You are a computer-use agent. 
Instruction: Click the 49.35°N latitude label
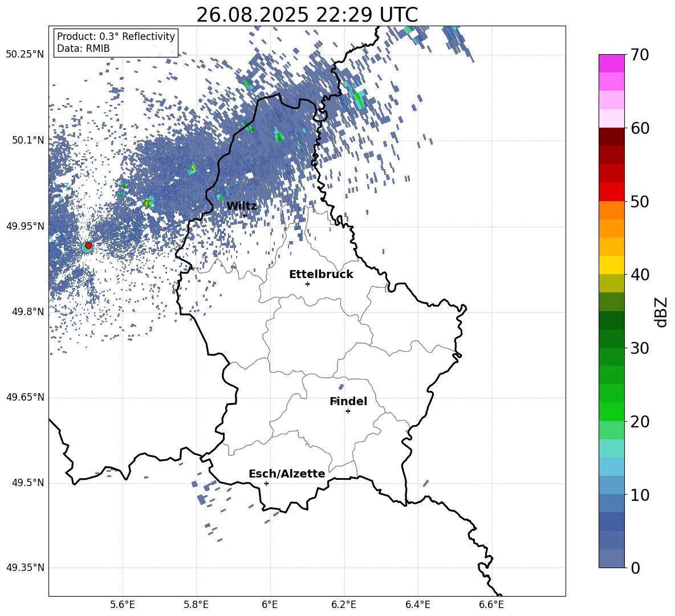pyautogui.click(x=25, y=568)
